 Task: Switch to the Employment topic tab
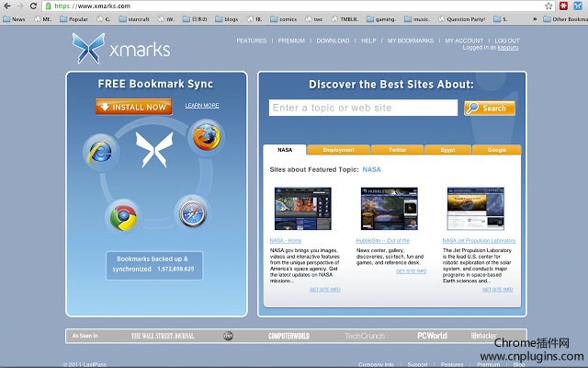[x=338, y=150]
